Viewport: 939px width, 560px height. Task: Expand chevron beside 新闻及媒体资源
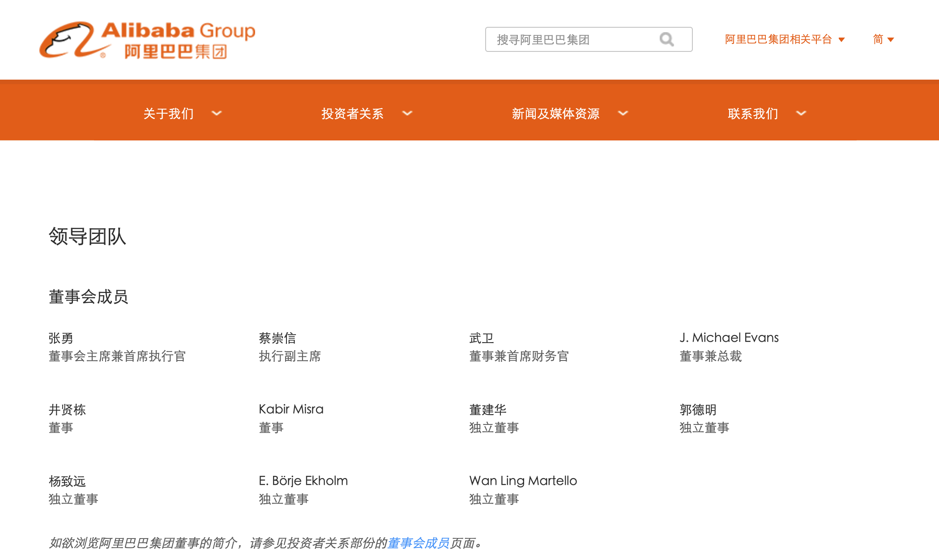[623, 113]
